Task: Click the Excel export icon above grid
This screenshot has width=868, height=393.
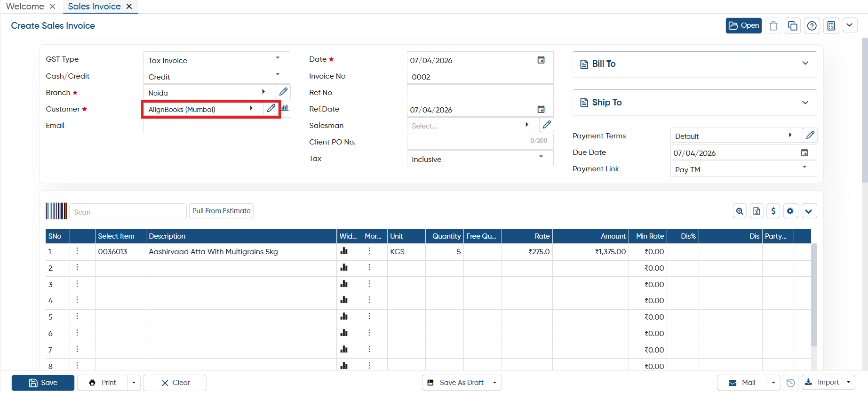Action: pyautogui.click(x=757, y=211)
